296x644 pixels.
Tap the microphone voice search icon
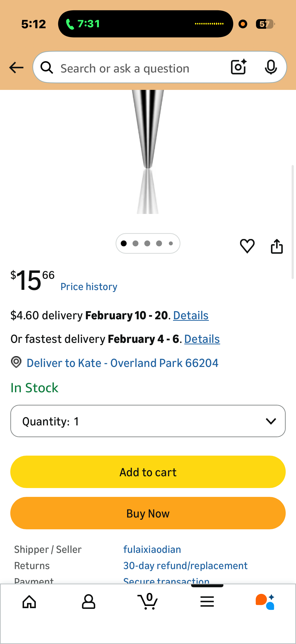[x=270, y=67]
